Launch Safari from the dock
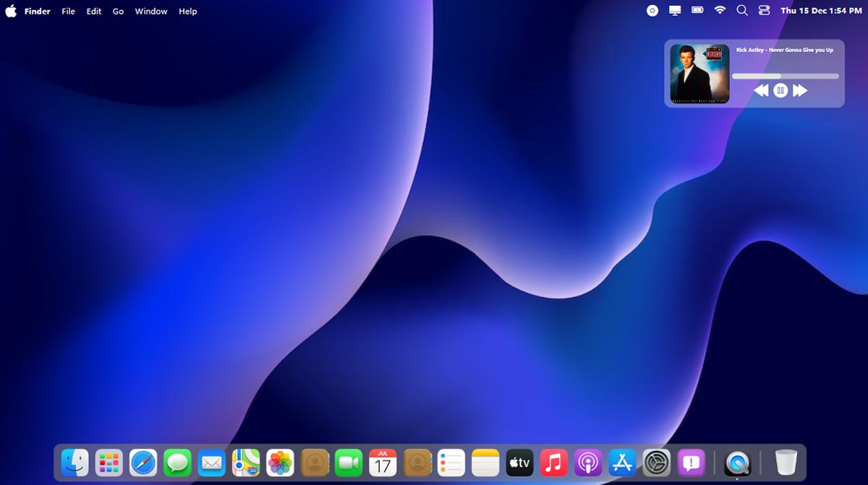868x485 pixels. pos(143,463)
